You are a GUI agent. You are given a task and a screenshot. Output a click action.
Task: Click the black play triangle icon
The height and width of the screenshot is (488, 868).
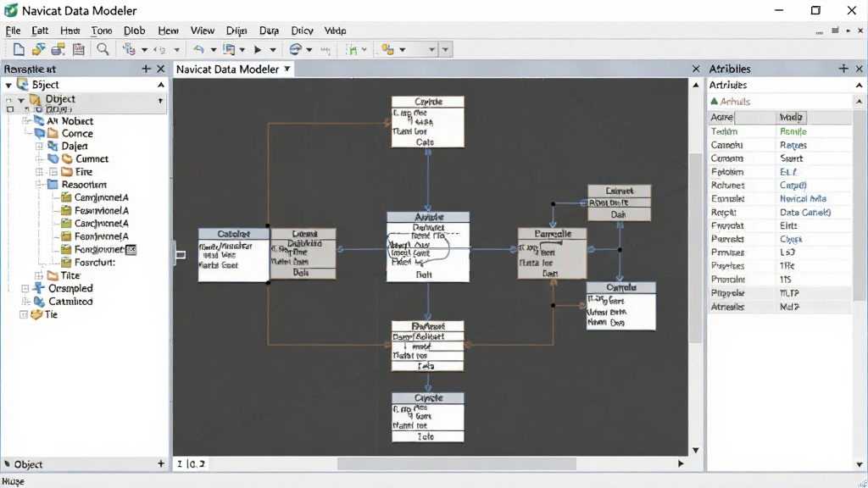click(258, 50)
